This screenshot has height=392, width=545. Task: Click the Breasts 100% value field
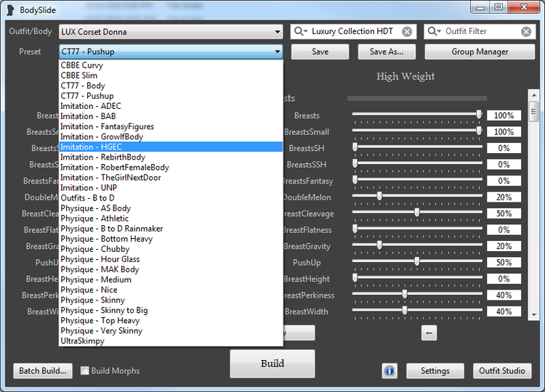pyautogui.click(x=504, y=115)
